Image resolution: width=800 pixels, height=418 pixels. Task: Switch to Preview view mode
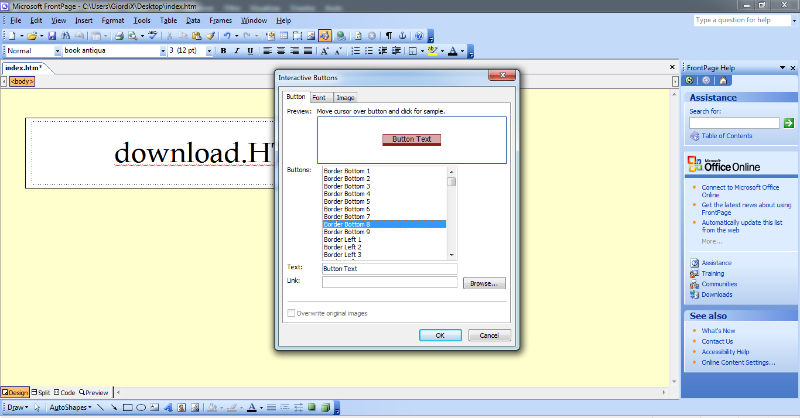(x=96, y=392)
